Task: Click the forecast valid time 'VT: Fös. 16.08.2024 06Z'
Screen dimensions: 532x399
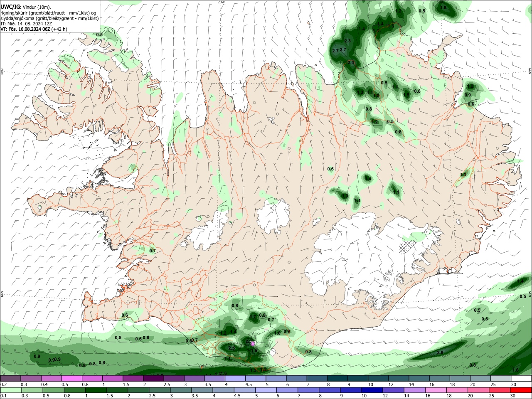Action: (25, 29)
